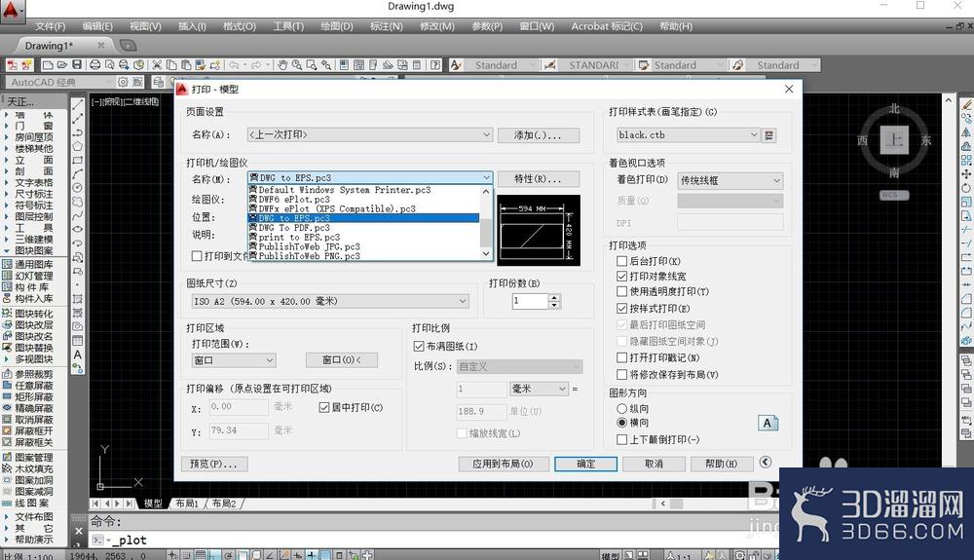Select the Multiline Text A tool
Viewport: 974px width, 560px height.
tap(78, 355)
